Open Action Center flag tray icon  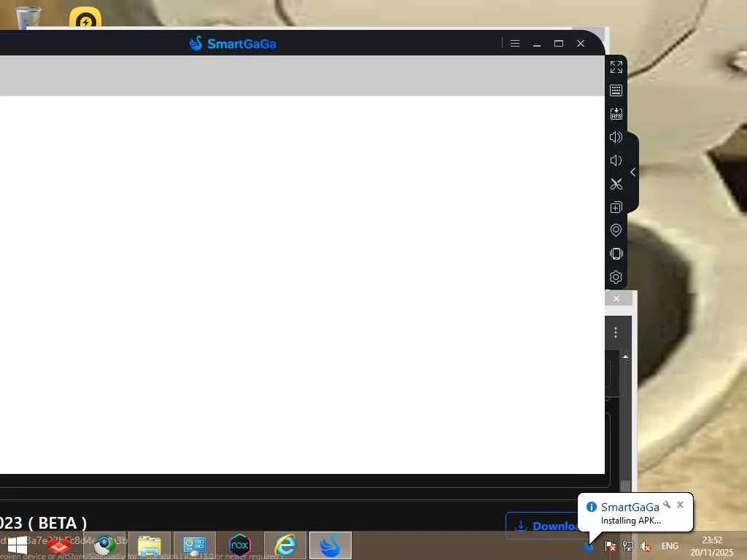click(x=611, y=546)
